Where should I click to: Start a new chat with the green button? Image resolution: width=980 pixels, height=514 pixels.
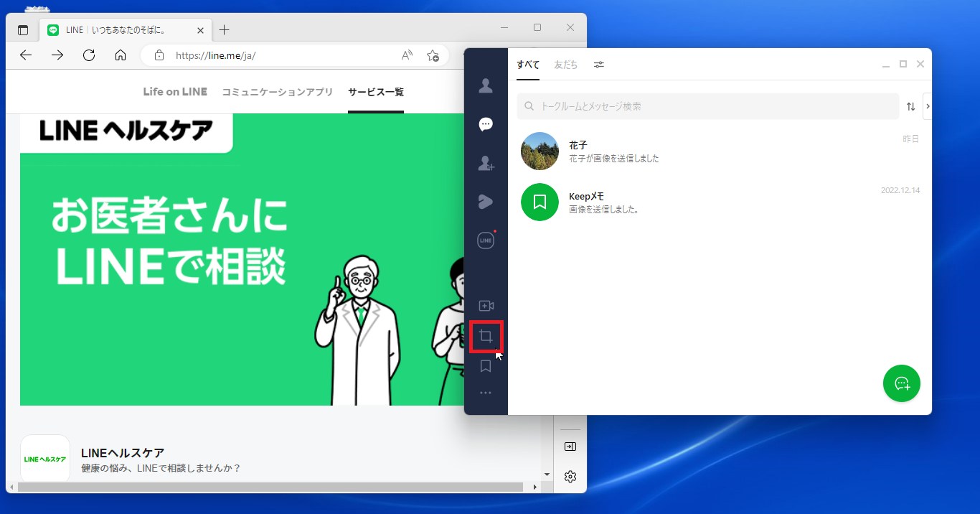[x=901, y=383]
